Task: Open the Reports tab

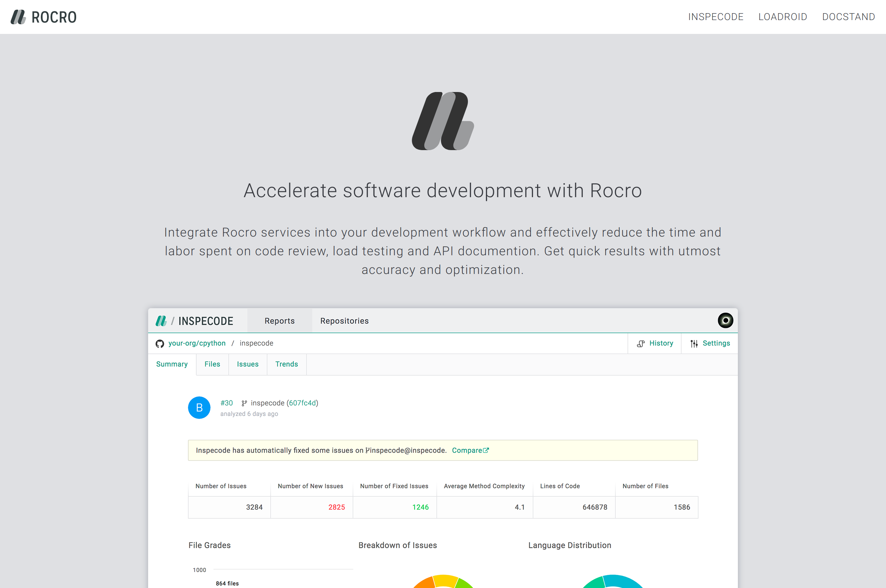Action: [279, 321]
